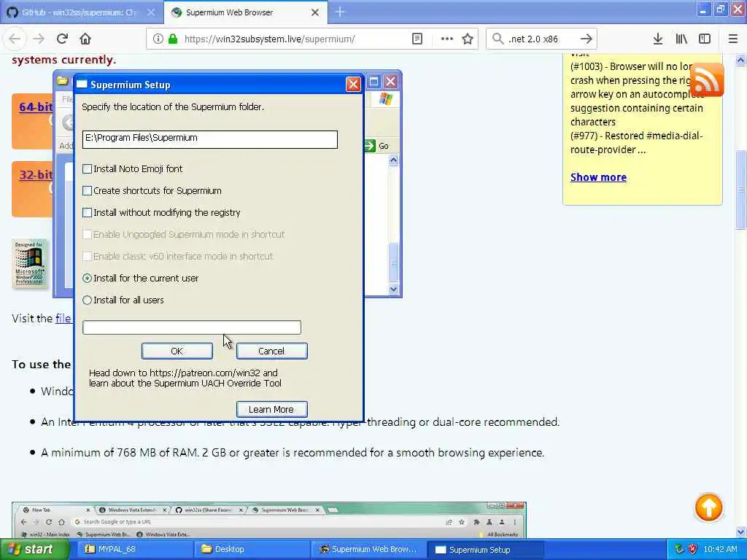Click the empty field above OK button
747x560 pixels.
(192, 327)
